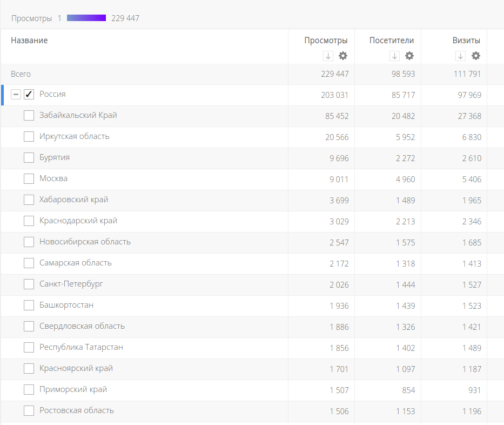Open gear settings for Визиты column
504x425 pixels.
475,56
